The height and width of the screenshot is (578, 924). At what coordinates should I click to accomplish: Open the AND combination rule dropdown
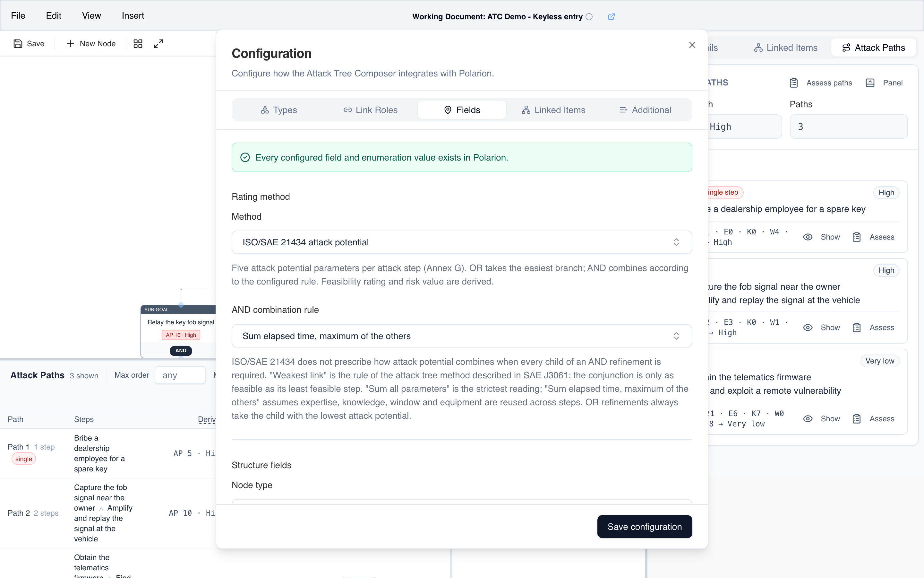point(462,336)
